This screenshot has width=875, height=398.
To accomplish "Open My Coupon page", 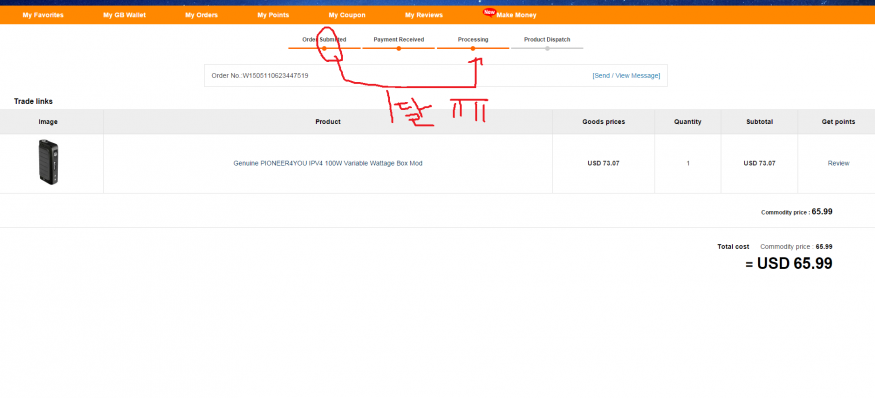I will (x=347, y=15).
